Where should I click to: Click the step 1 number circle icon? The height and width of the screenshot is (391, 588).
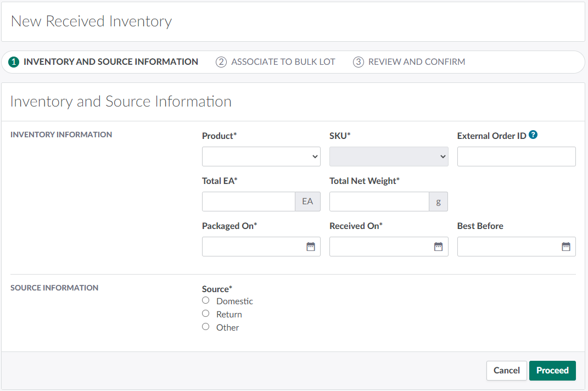[14, 62]
